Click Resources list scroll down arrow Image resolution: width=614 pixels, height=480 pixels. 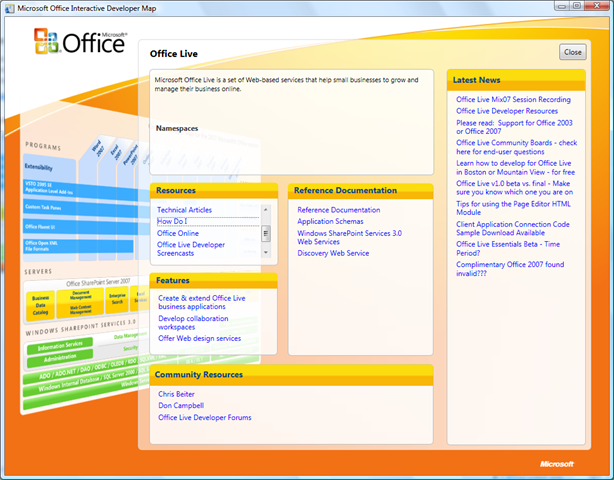point(265,253)
